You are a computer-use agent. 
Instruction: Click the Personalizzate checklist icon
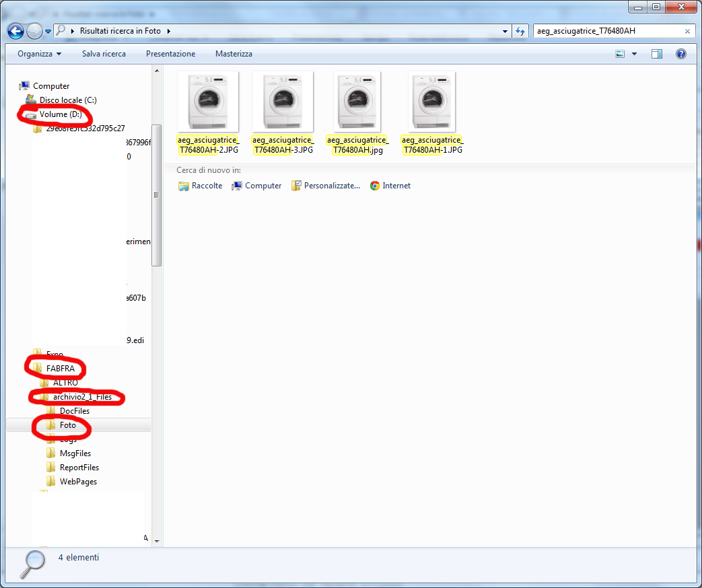pyautogui.click(x=296, y=186)
